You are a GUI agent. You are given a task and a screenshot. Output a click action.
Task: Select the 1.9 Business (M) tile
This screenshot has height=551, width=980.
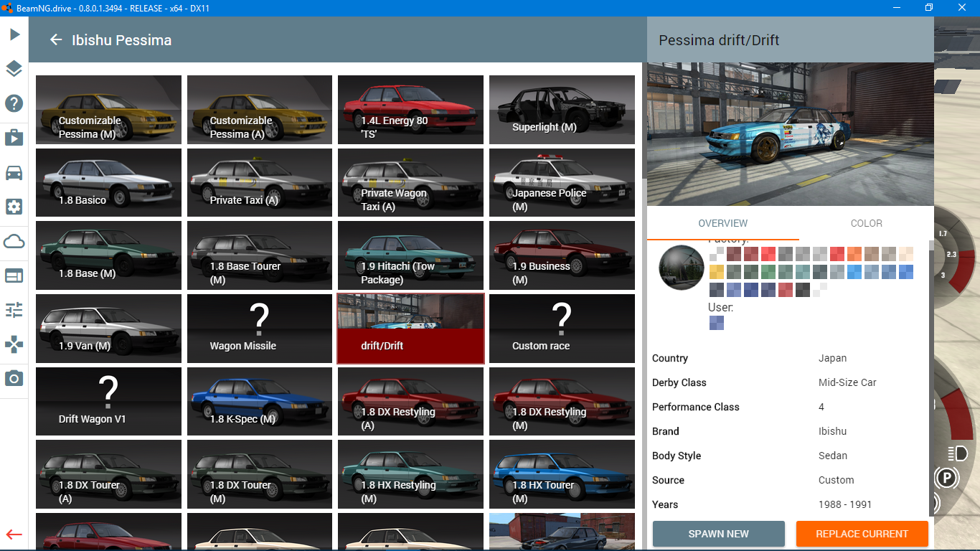[562, 256]
